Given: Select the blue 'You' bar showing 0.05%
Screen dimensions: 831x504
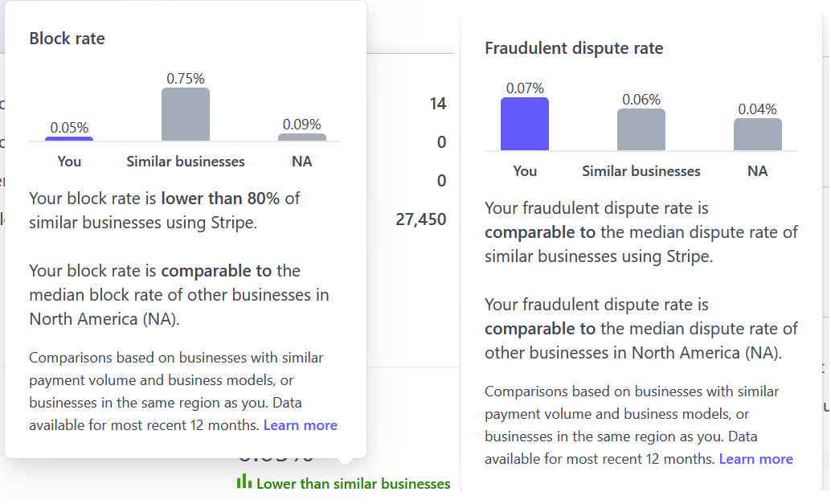Looking at the screenshot, I should [x=68, y=138].
